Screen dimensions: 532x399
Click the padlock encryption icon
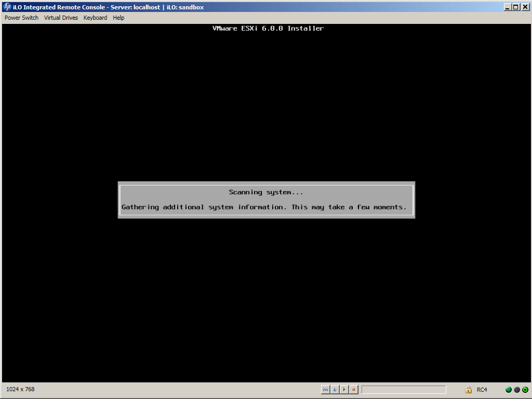(x=468, y=390)
